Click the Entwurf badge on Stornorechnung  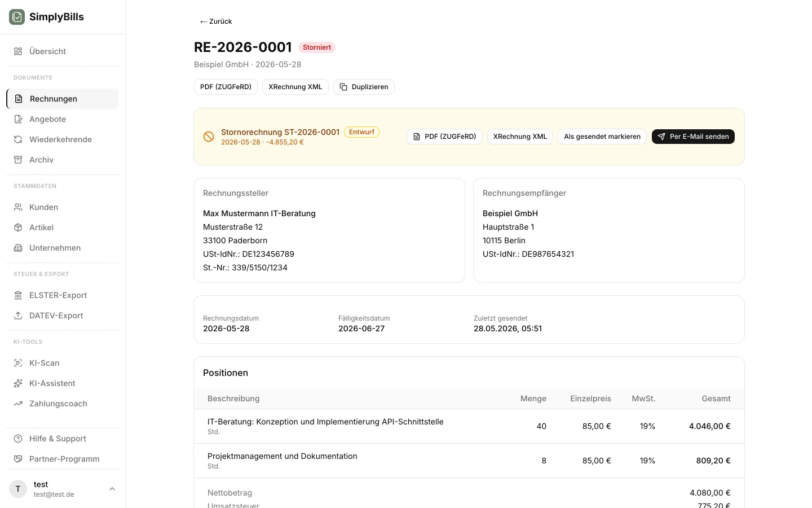361,132
